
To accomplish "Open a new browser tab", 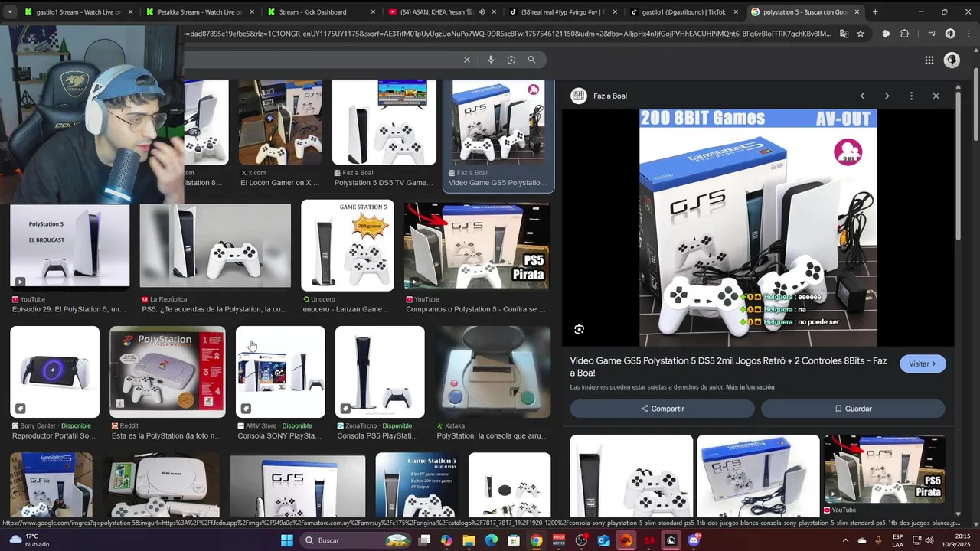I will click(875, 12).
